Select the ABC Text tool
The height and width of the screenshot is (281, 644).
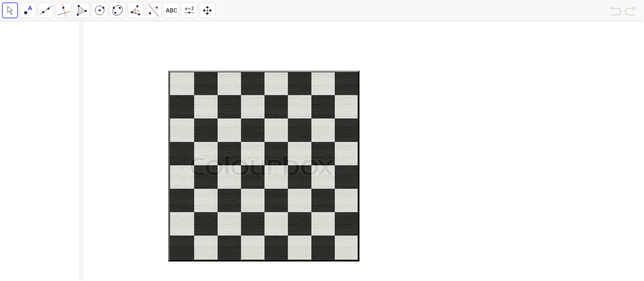tap(171, 10)
